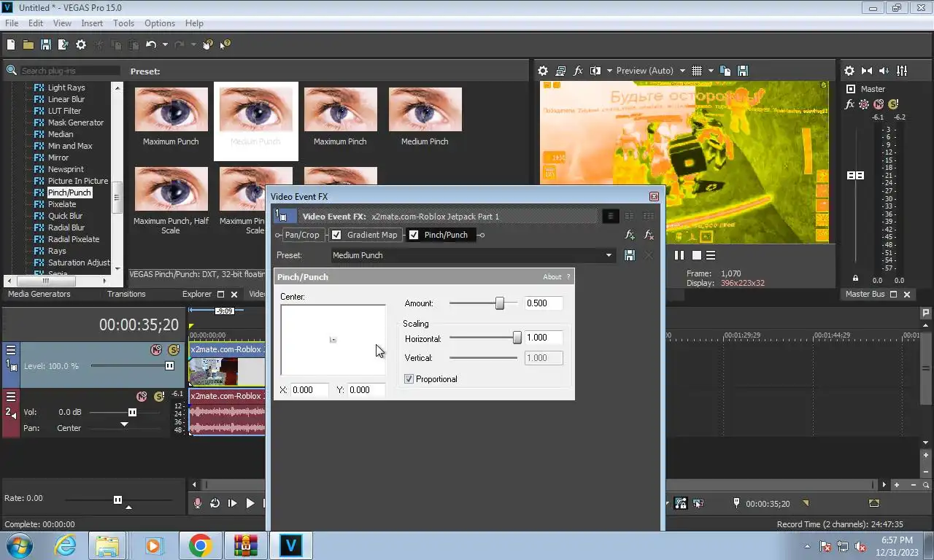Image resolution: width=934 pixels, height=560 pixels.
Task: Click the Horizontal scaling slider handle
Action: point(517,338)
